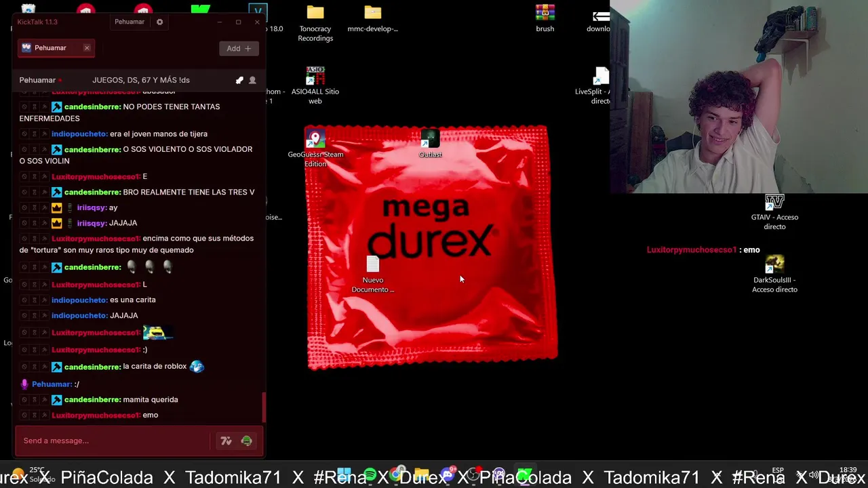Select GTAIV Acceso directo desktop shortcut
The image size is (868, 488).
[774, 212]
